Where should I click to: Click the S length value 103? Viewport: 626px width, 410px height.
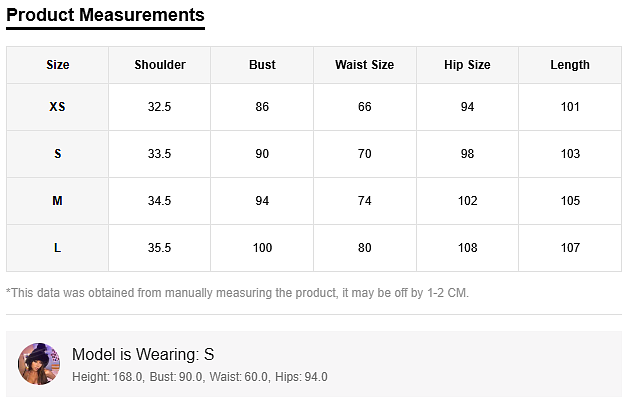[570, 154]
